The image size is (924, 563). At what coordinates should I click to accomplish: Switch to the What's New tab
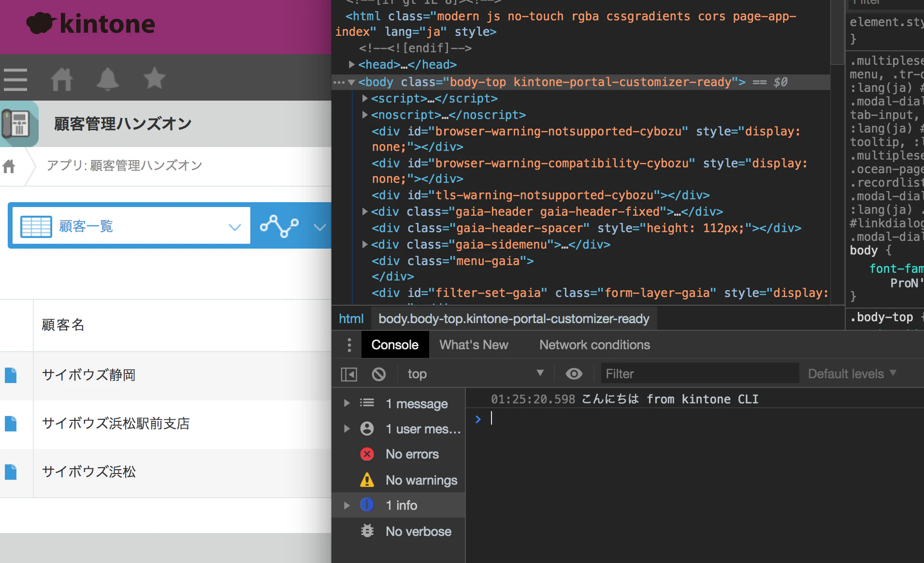click(x=474, y=345)
